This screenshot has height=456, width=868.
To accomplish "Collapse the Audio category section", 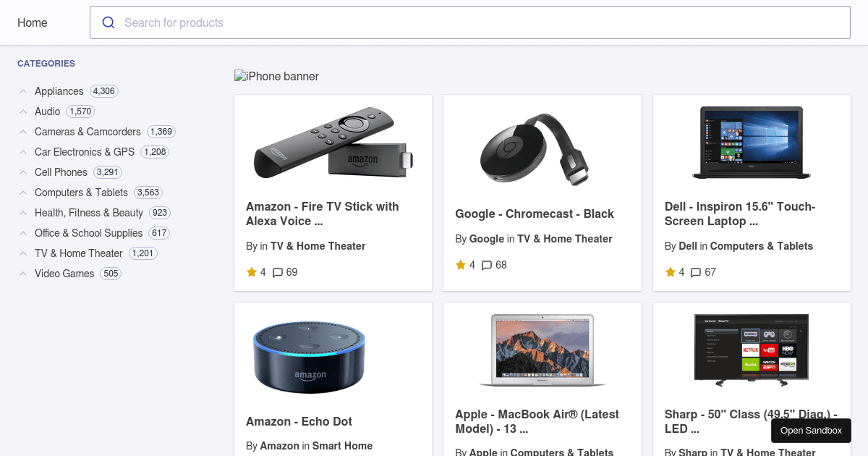I will [23, 111].
